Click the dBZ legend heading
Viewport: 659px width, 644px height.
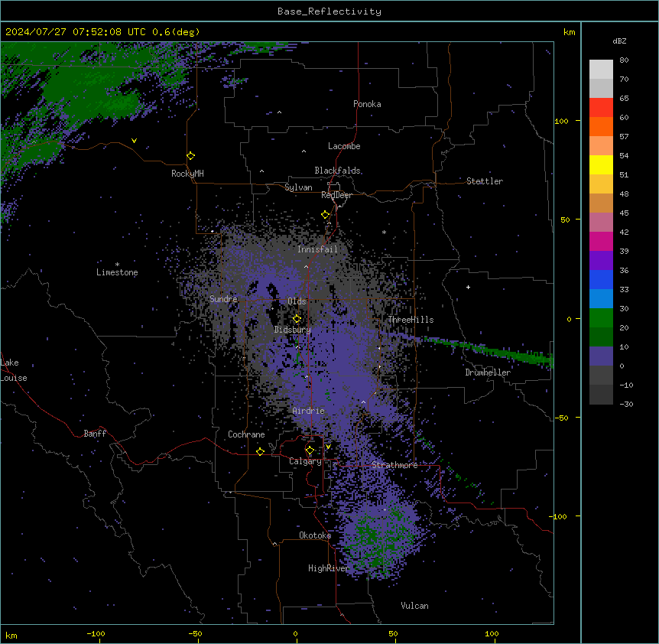tap(619, 41)
